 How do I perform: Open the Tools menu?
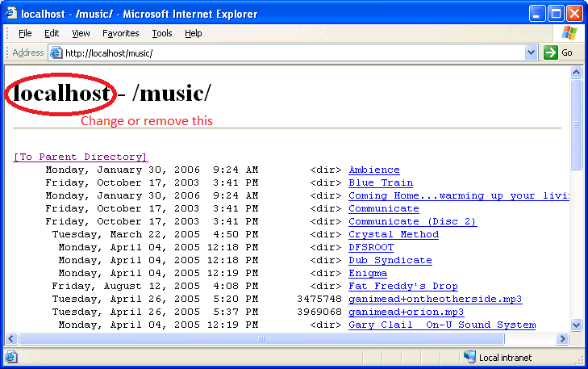pyautogui.click(x=162, y=33)
